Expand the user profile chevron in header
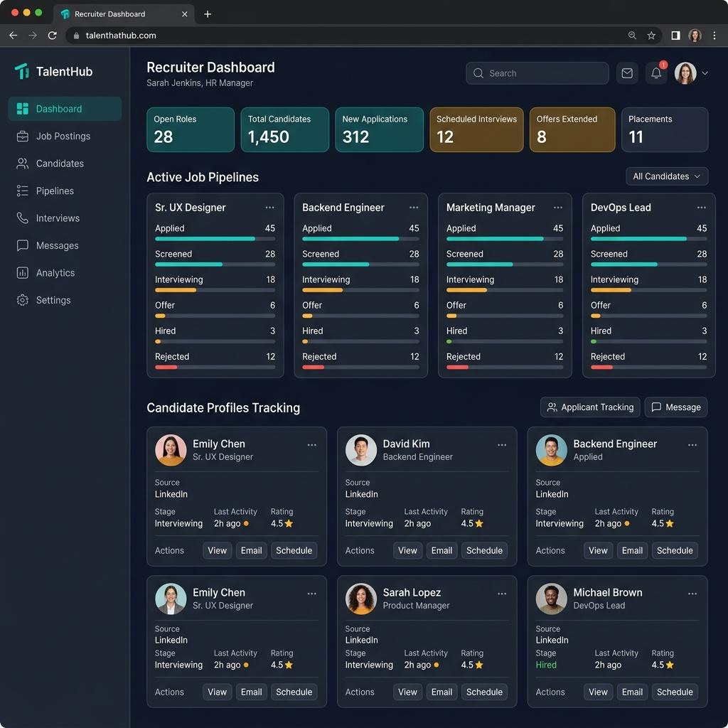The height and width of the screenshot is (728, 728). coord(705,73)
